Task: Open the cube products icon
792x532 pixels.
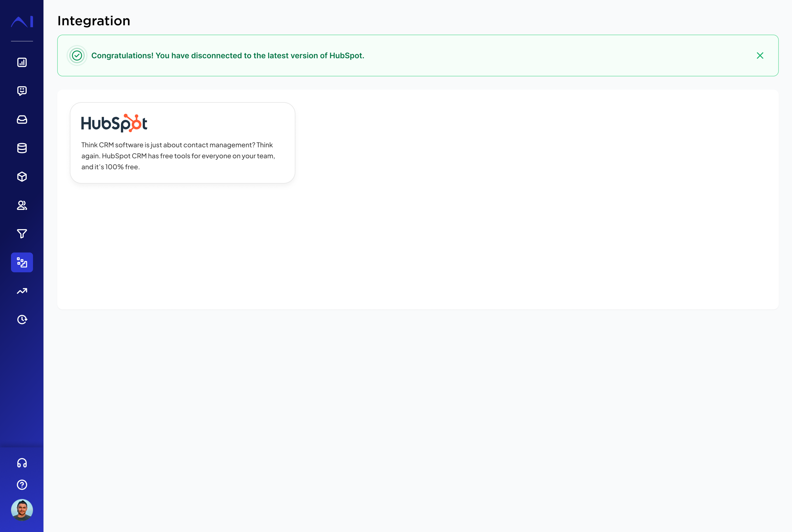Action: (x=22, y=176)
